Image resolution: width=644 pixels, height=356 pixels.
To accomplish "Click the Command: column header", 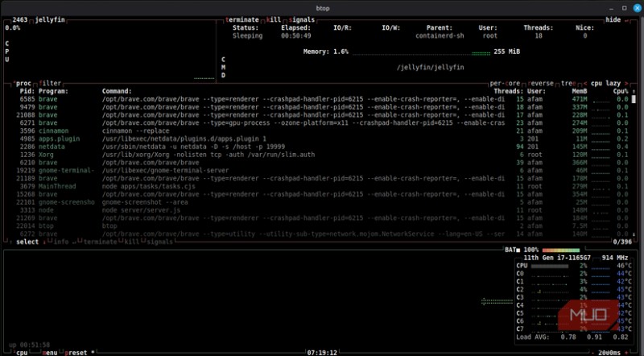I will point(117,91).
